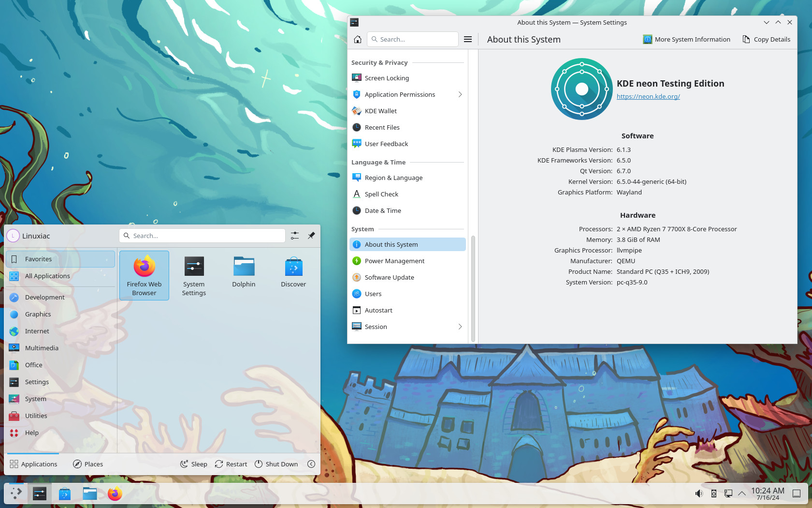Click More System Information button
Screen dimensions: 812x508
coord(686,39)
